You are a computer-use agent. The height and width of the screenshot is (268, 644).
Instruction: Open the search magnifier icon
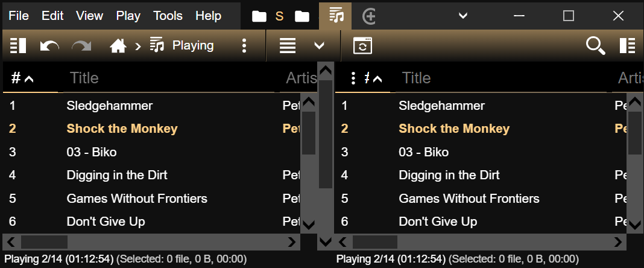[x=596, y=46]
